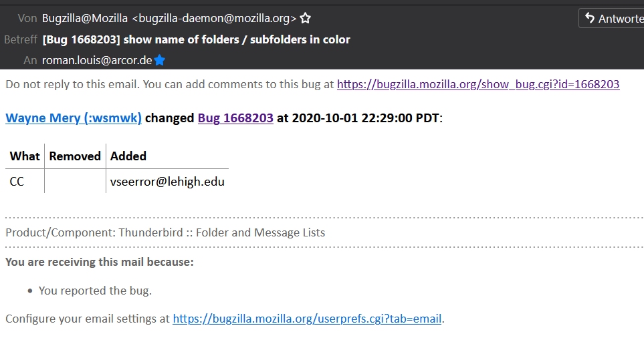Click the What column header
Screen dimensions: 644x352
point(25,156)
